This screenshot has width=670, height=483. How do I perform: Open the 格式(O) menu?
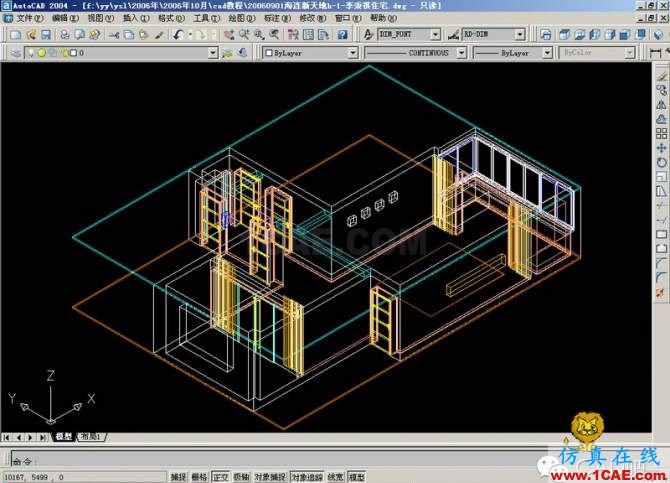pos(171,18)
